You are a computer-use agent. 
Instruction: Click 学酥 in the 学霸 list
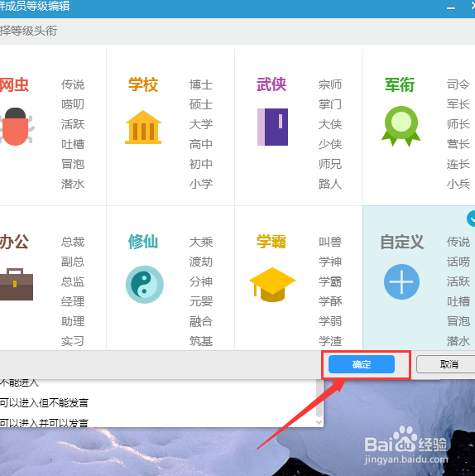click(x=330, y=301)
